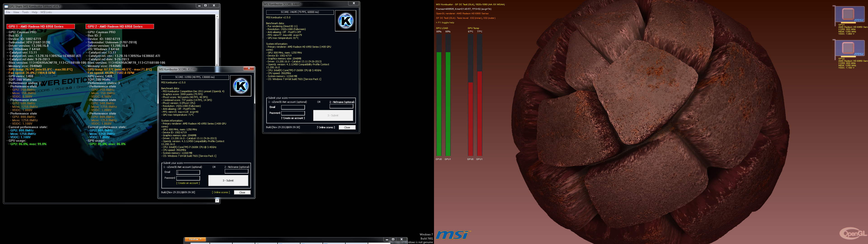Click 3 - Submit in X1550 window

(228, 181)
